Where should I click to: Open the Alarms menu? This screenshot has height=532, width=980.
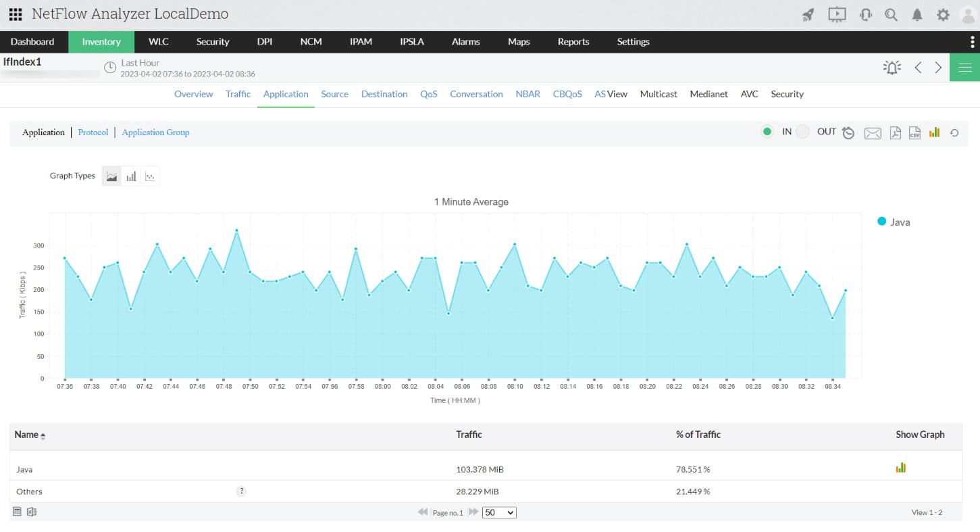point(465,41)
